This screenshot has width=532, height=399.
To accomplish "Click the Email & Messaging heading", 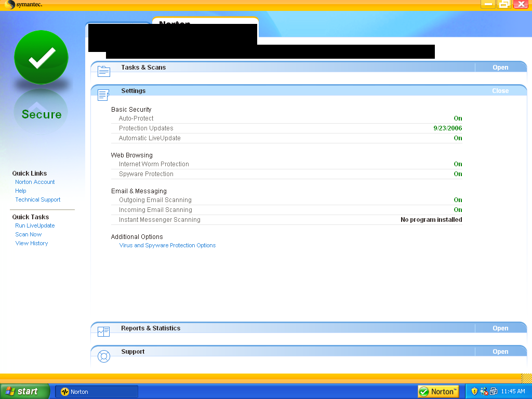I will coord(139,191).
